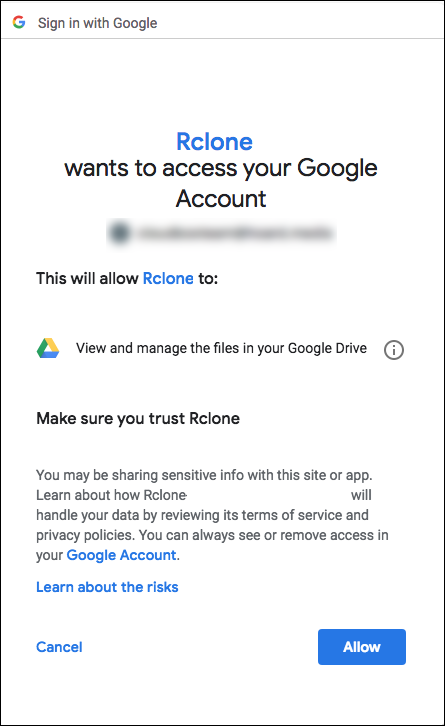The image size is (445, 726).
Task: Open the permission info circle icon
Action: (394, 350)
